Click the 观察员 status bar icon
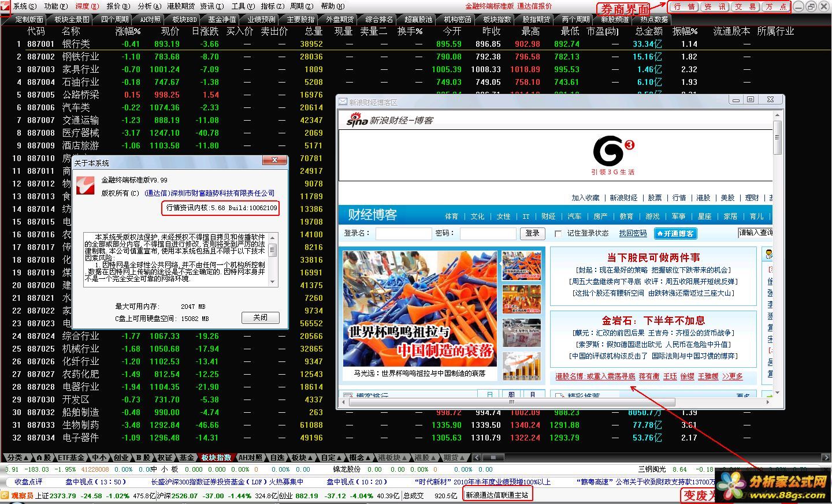The image size is (832, 504). tap(5, 495)
